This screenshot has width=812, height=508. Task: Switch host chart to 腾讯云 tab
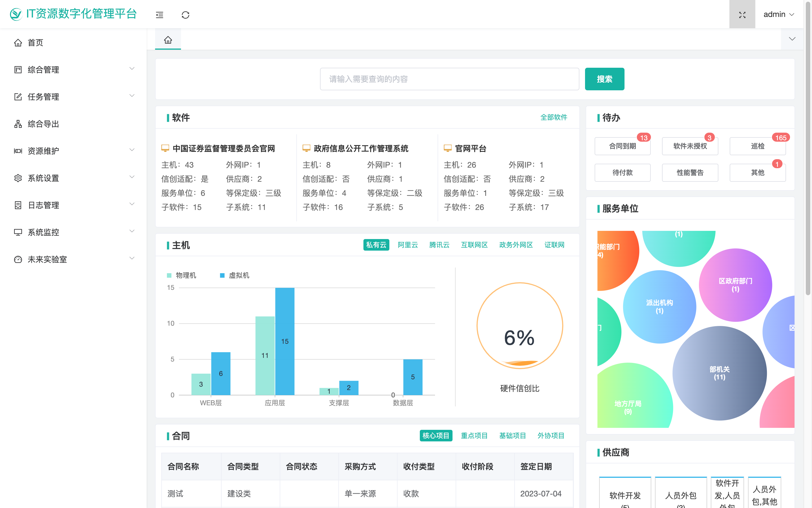[x=439, y=245]
